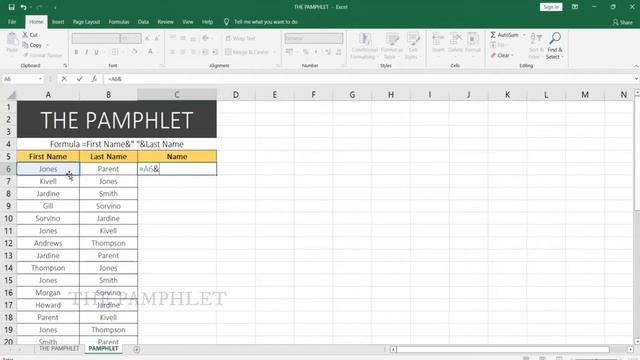Add new sheet with plus icon
Screen dimensions: 640x360
[x=137, y=349]
